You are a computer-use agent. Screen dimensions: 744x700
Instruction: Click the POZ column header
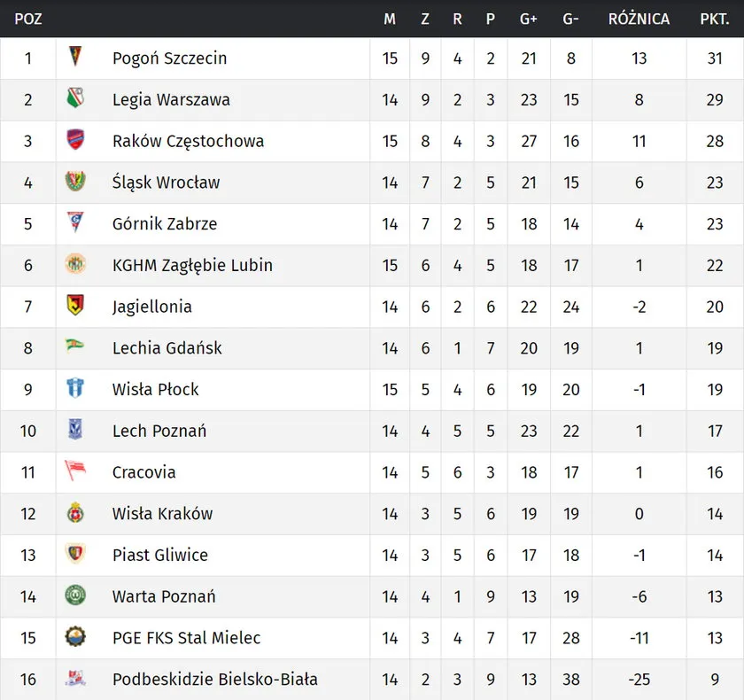coord(28,19)
